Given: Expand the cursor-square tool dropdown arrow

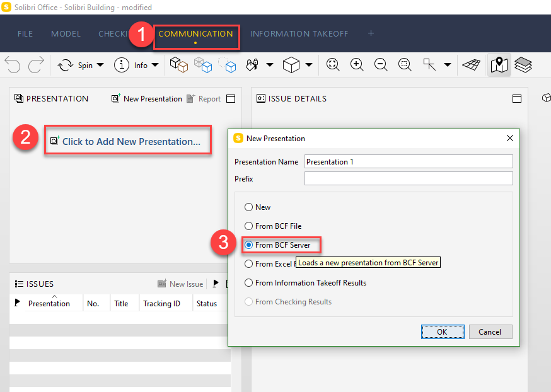Looking at the screenshot, I should point(448,65).
